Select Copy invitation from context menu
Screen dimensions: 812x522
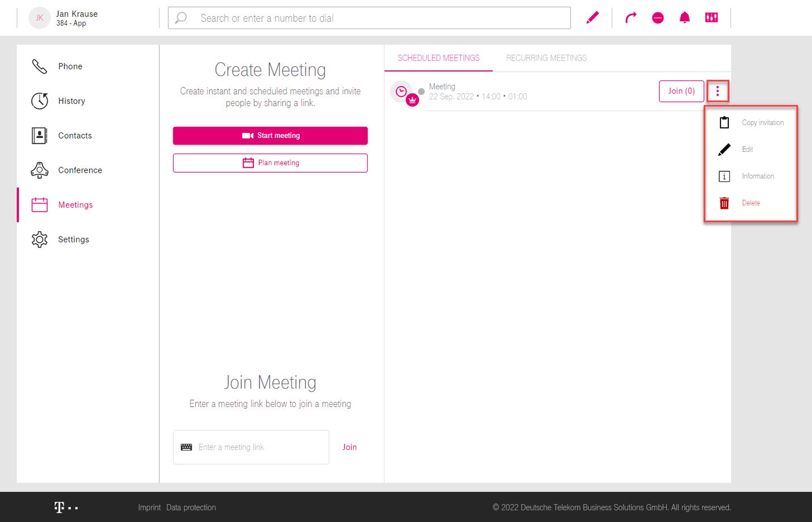pos(762,122)
